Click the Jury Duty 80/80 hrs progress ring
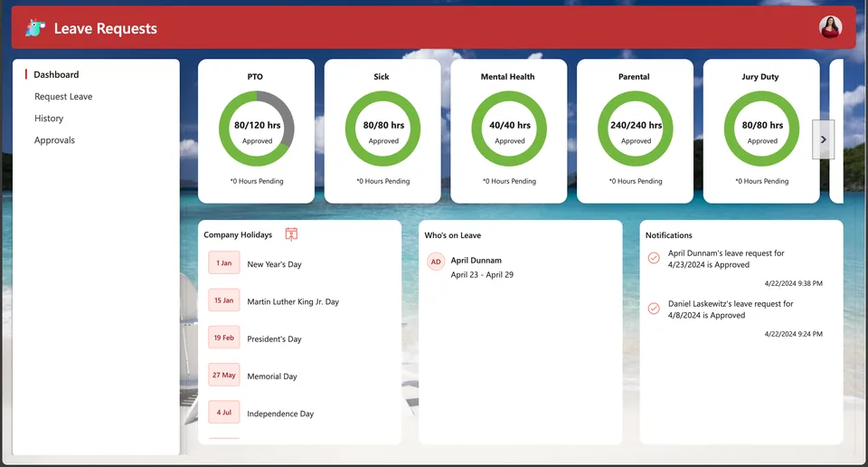The height and width of the screenshot is (467, 868). tap(761, 129)
